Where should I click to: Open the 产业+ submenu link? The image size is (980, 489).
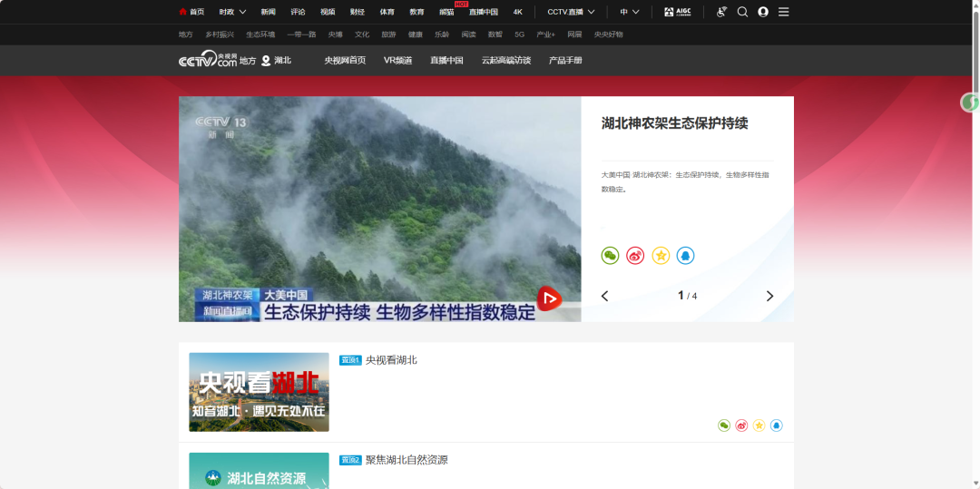click(545, 34)
